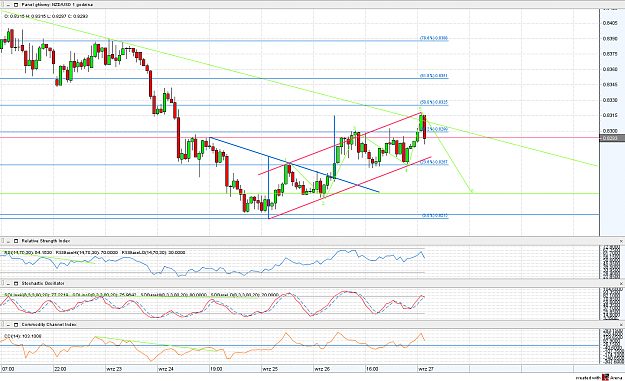Viewport: 625px width, 381px height.
Task: Select the Elliott wave label 4 on chart
Action: 406,170
